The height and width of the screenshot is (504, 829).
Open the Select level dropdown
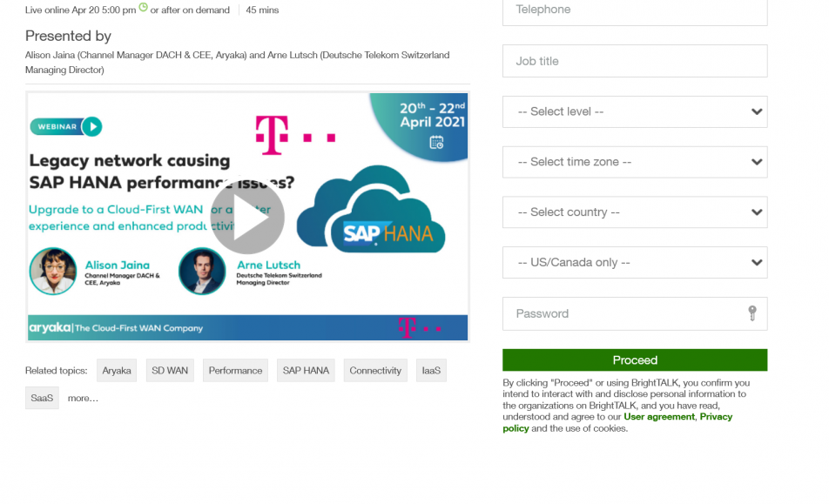[x=635, y=111]
